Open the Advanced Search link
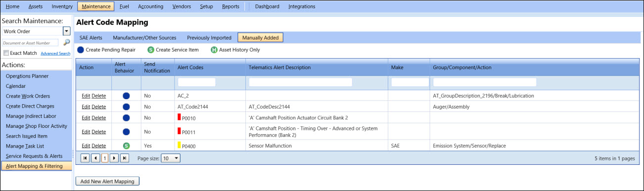Viewport: 644px width, 191px height. (55, 53)
